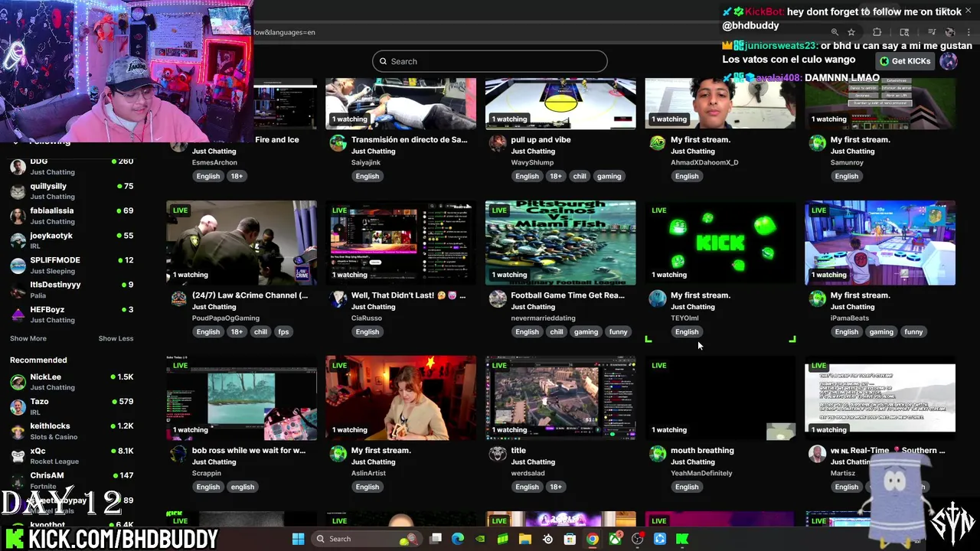Open fabiaalissia channel in the sidebar
The image size is (980, 551).
pyautogui.click(x=71, y=215)
